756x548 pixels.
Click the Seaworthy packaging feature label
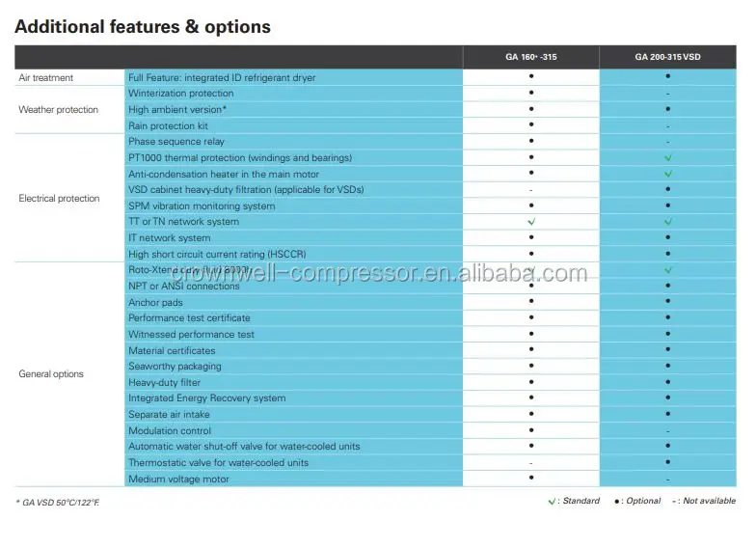pos(175,367)
